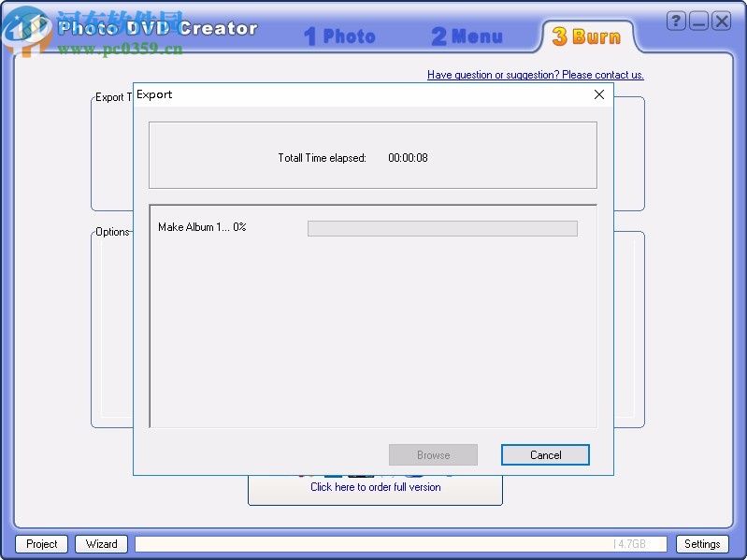The height and width of the screenshot is (560, 747).
Task: Click the elapsed time value 00:00:08
Action: (x=408, y=158)
